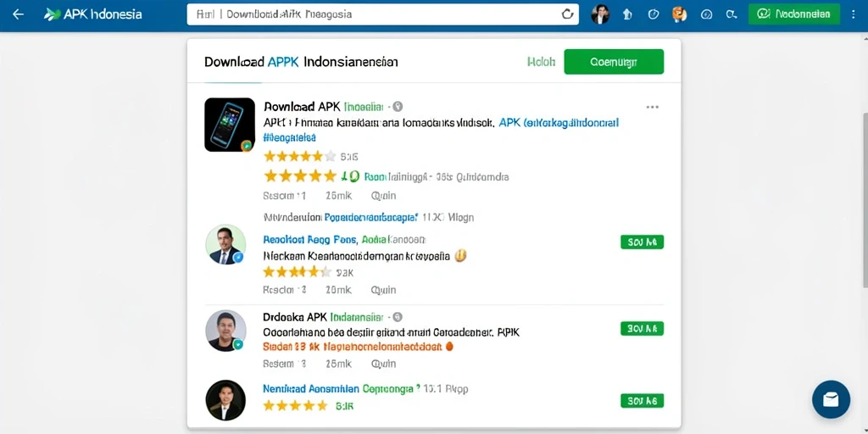The height and width of the screenshot is (434, 868).
Task: Open the floating chat bubble button
Action: click(x=831, y=399)
